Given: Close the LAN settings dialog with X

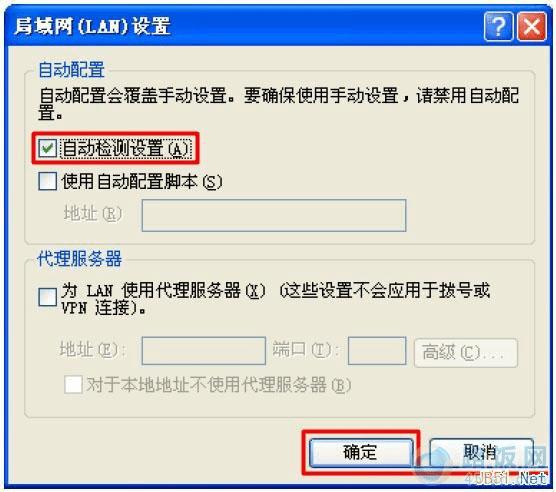Looking at the screenshot, I should click(532, 27).
